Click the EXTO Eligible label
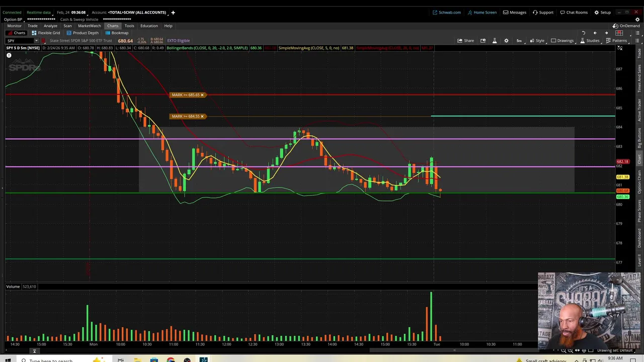The height and width of the screenshot is (362, 644). 179,40
